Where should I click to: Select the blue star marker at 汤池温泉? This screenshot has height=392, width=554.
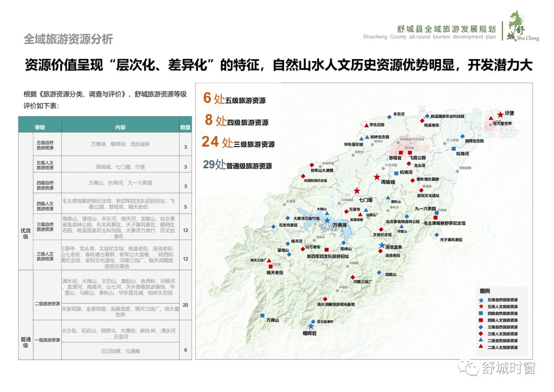pos(381,246)
